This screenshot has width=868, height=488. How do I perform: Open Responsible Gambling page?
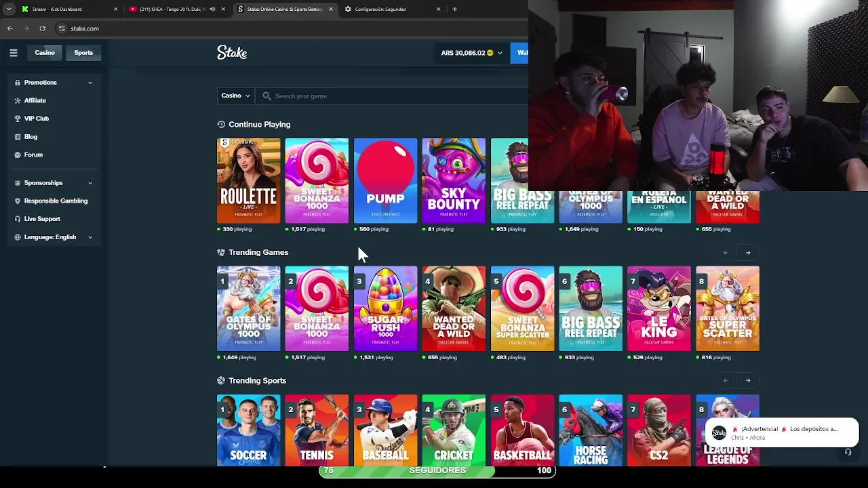[56, 201]
